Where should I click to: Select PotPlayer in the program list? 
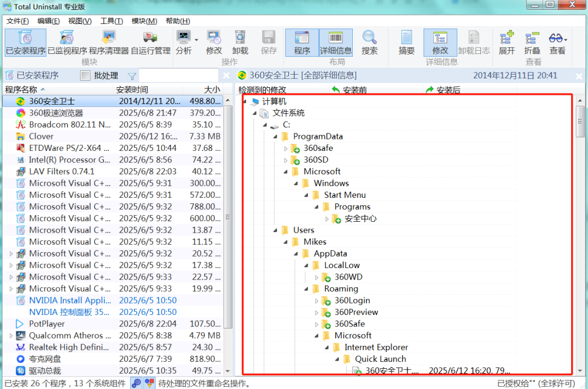coord(113,324)
